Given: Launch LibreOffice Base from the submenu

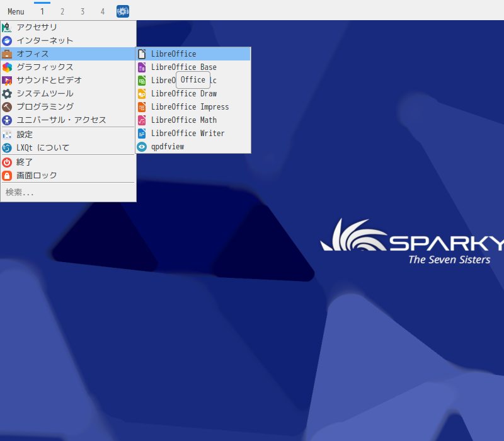Looking at the screenshot, I should 193,67.
